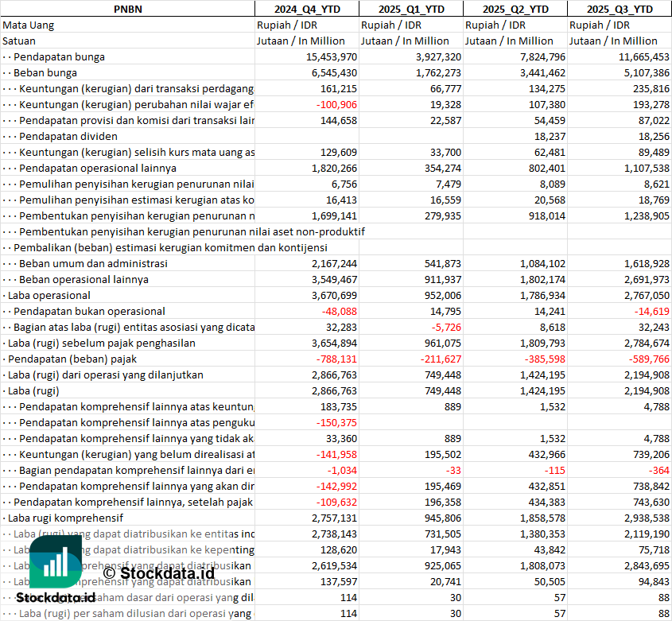Select the 2025_Q2_YTD column header
Image resolution: width=672 pixels, height=621 pixels.
click(515, 9)
